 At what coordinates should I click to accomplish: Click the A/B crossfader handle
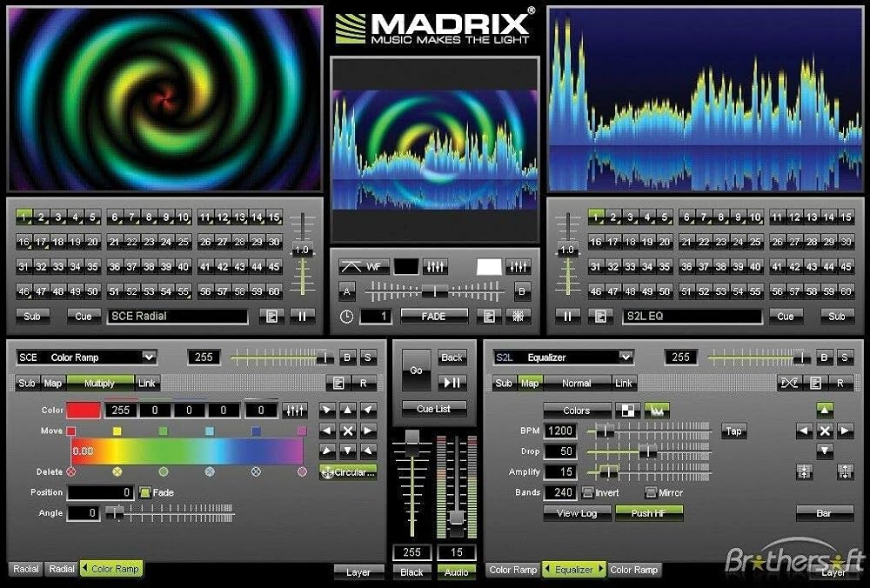point(435,291)
